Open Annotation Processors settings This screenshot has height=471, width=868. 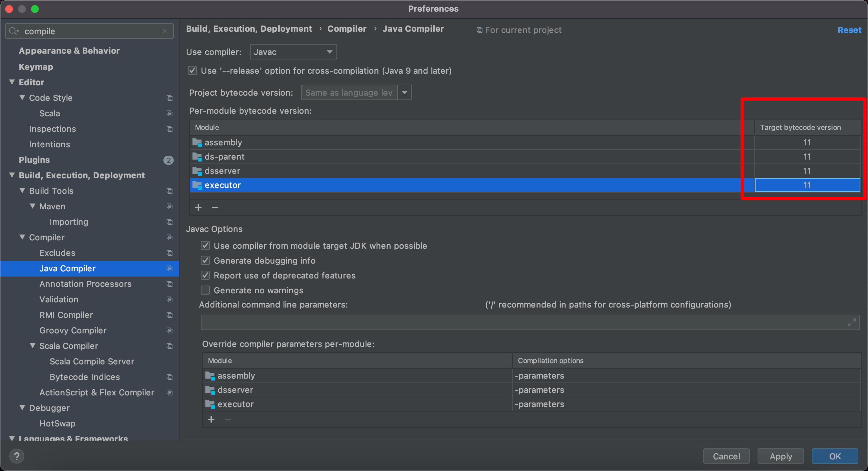click(85, 284)
